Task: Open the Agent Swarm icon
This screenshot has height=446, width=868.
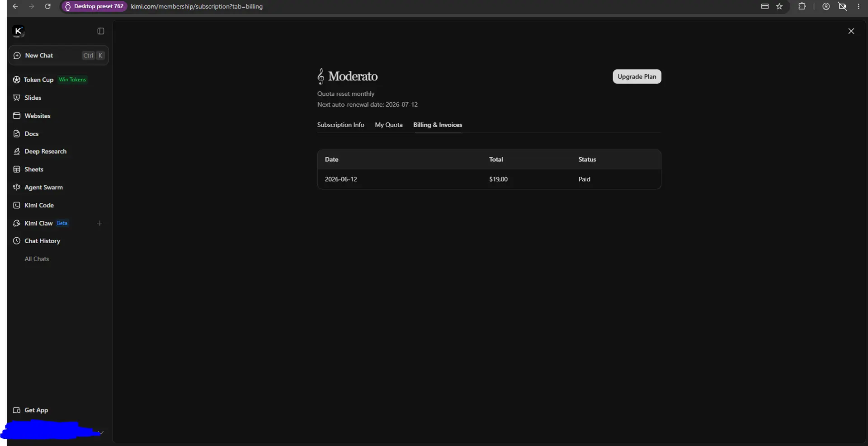Action: point(17,187)
